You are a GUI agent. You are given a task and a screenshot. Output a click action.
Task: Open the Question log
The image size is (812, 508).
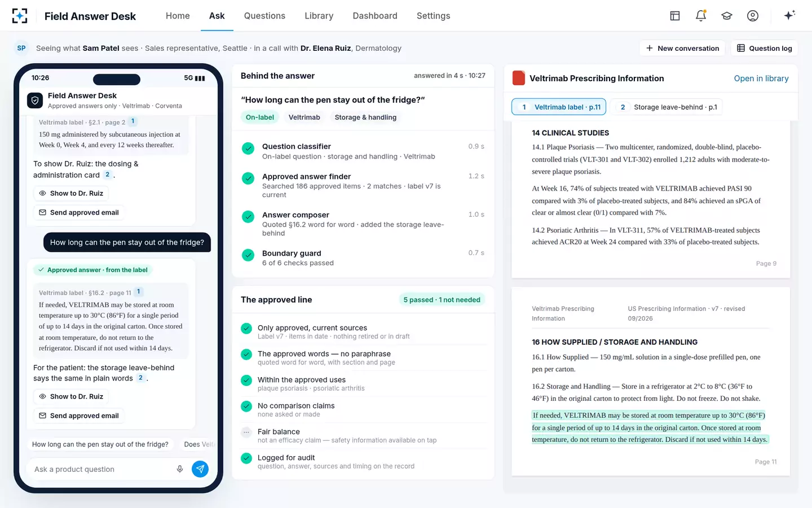(765, 48)
